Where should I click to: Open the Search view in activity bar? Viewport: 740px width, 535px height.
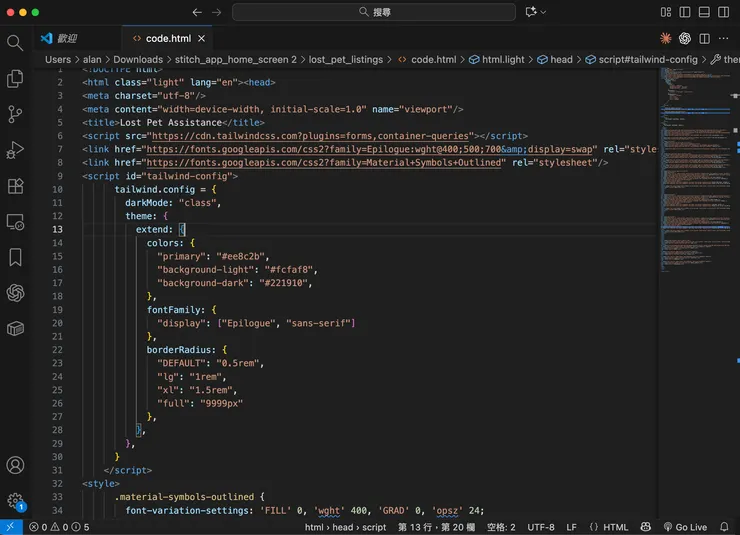15,43
